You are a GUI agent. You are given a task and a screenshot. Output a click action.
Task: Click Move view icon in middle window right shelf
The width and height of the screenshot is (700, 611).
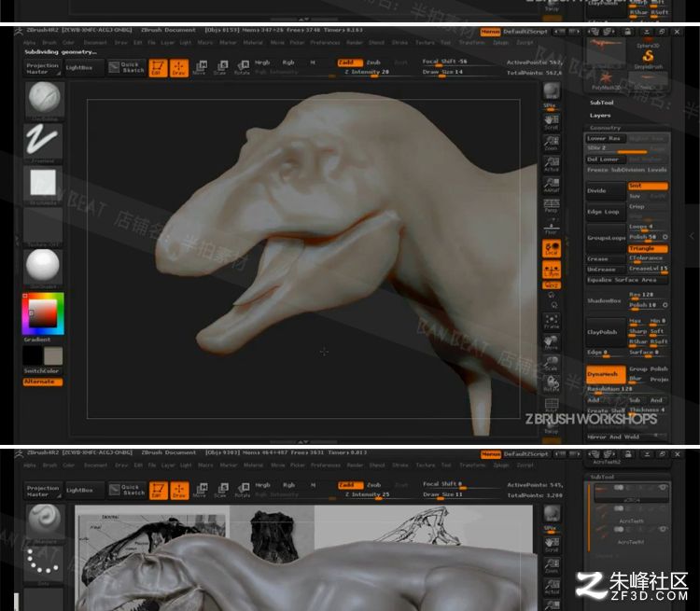(552, 341)
